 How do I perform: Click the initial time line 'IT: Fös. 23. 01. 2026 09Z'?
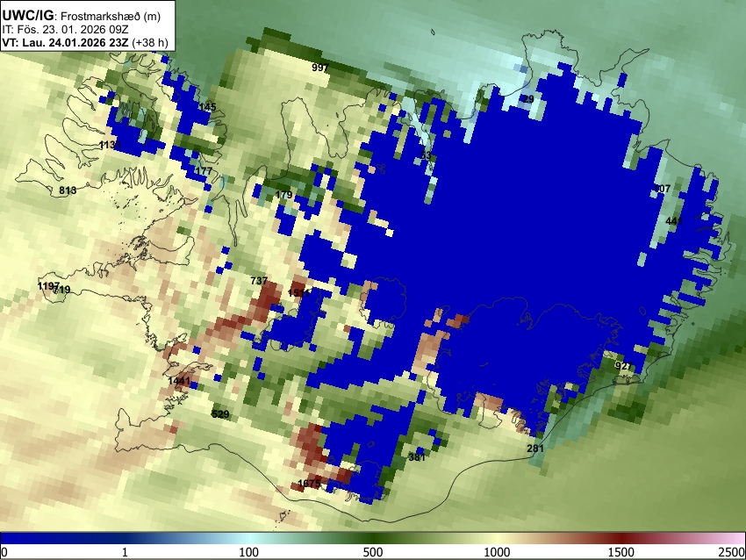[65, 30]
